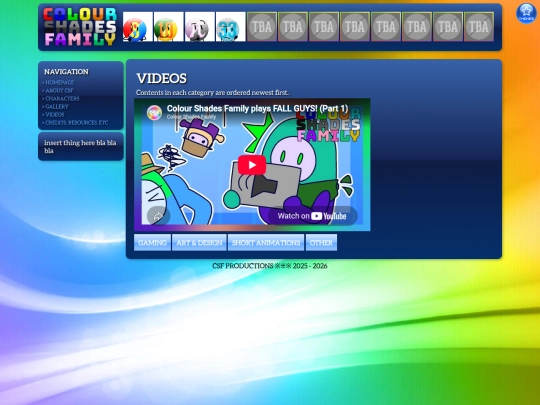Image resolution: width=540 pixels, height=405 pixels.
Task: Open the red and blue character icon
Action: (137, 27)
